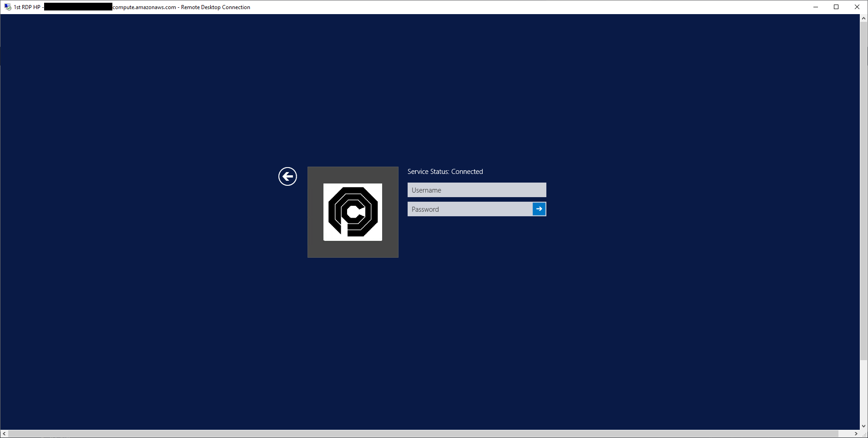Image resolution: width=868 pixels, height=438 pixels.
Task: Focus the Password input field
Action: (469, 209)
